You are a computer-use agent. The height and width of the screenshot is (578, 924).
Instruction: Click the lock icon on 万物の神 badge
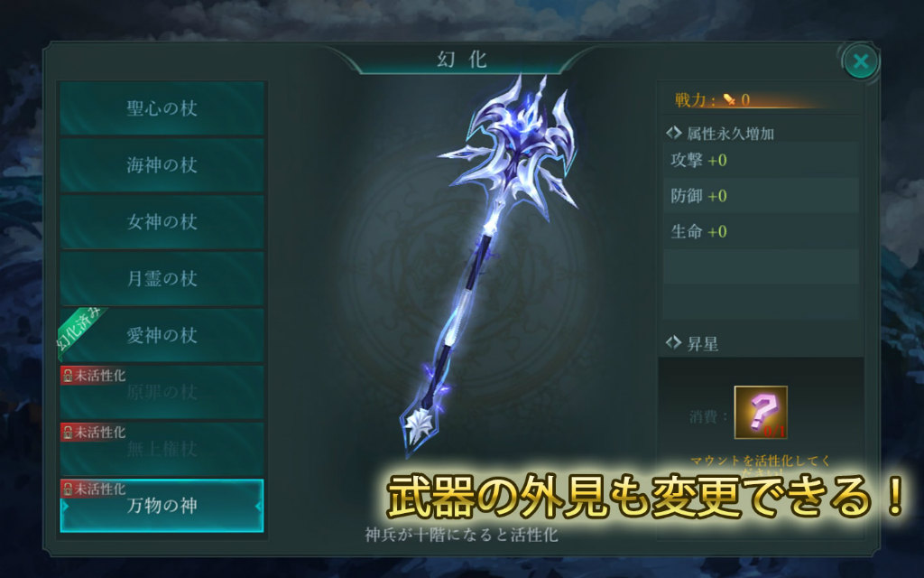point(68,489)
